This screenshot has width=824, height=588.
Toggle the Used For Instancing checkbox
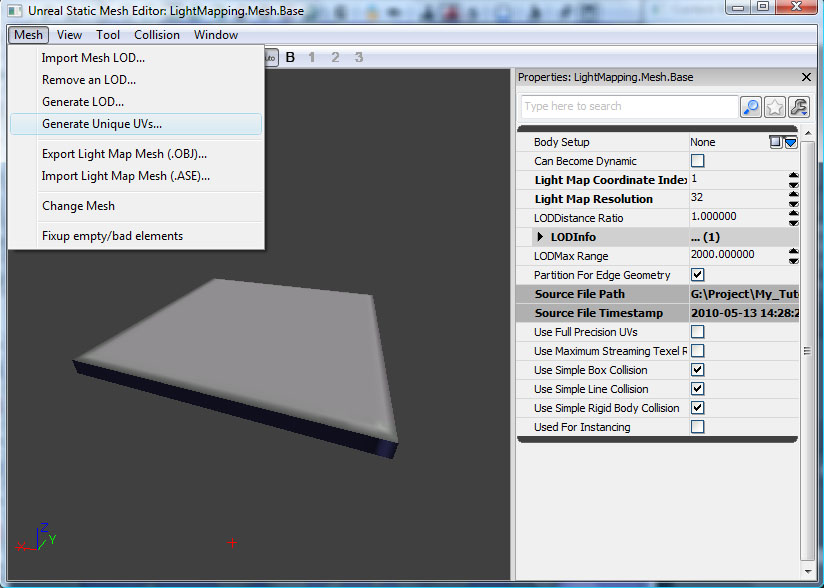click(x=697, y=426)
